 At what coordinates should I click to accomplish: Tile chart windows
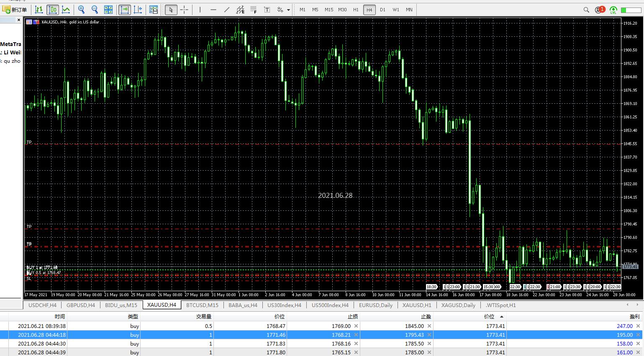108,10
